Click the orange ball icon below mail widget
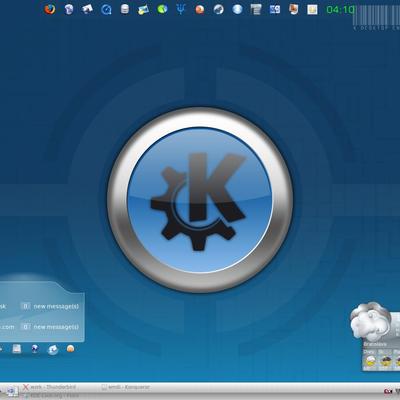 70,349
